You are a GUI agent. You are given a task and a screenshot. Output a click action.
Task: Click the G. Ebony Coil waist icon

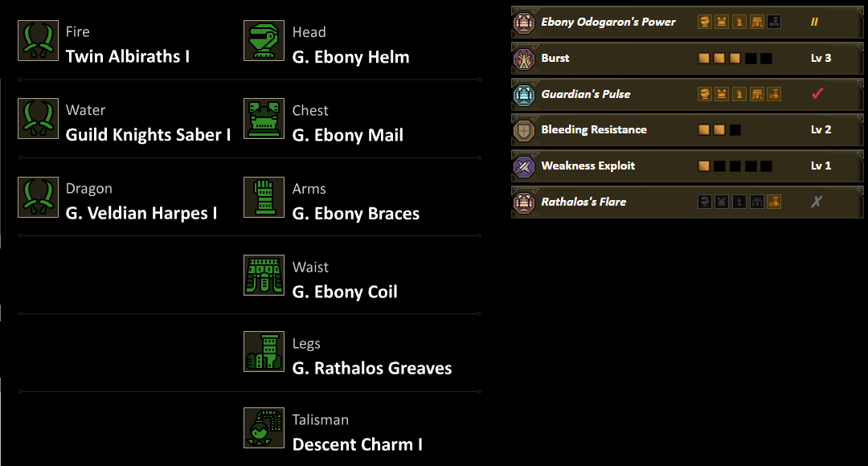[264, 276]
